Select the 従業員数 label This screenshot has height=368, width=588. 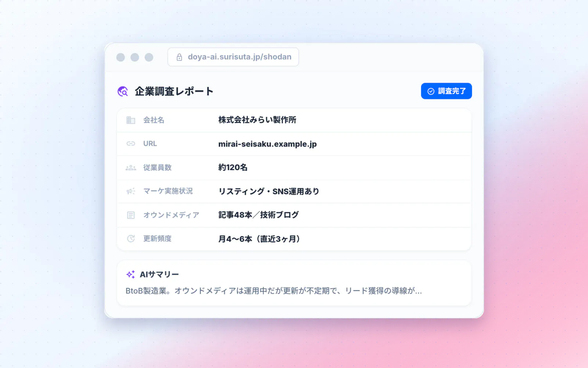(x=157, y=167)
